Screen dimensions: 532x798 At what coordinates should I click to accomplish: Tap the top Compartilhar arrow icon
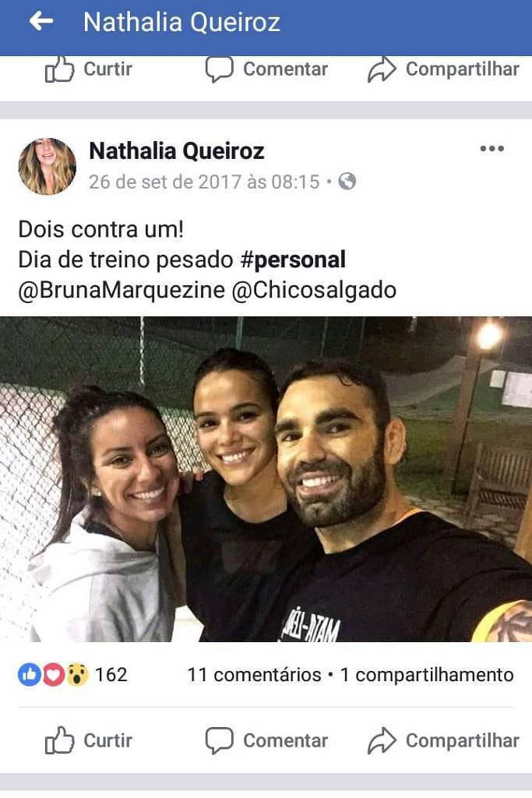coord(382,69)
